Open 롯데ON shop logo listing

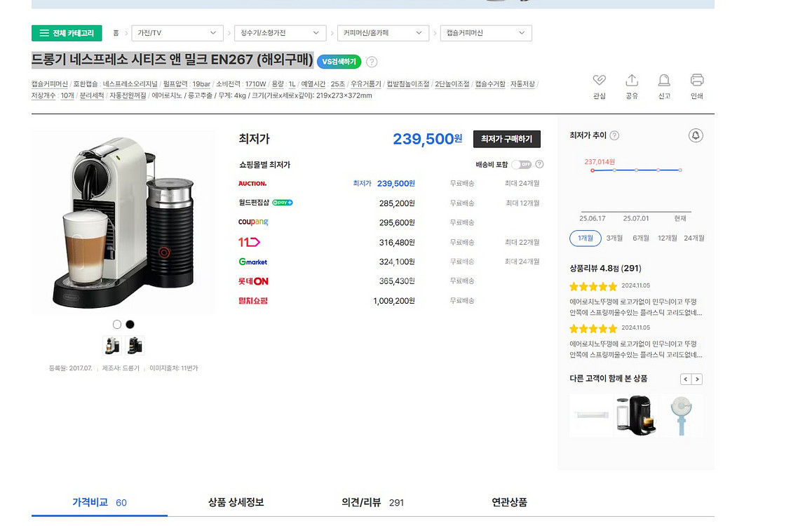pos(253,281)
